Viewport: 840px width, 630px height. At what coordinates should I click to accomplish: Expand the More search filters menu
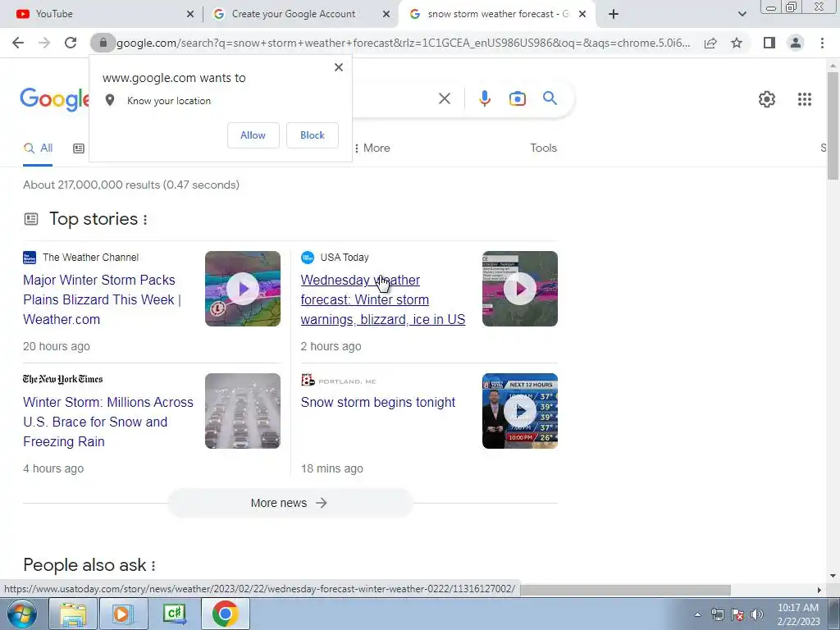tap(372, 148)
